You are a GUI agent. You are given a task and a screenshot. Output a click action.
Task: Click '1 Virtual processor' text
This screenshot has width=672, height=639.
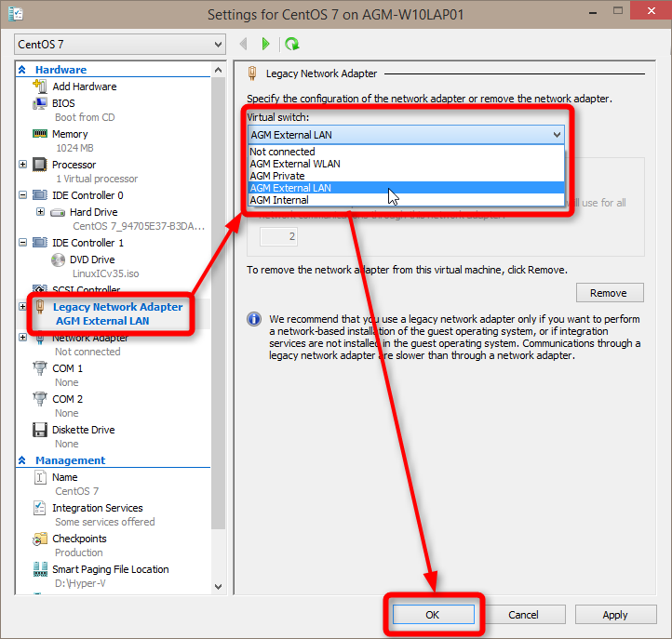point(97,179)
